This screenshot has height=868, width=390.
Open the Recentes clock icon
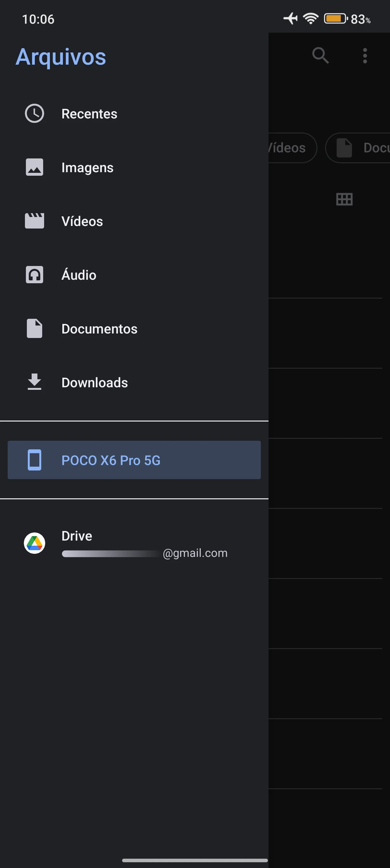(34, 114)
